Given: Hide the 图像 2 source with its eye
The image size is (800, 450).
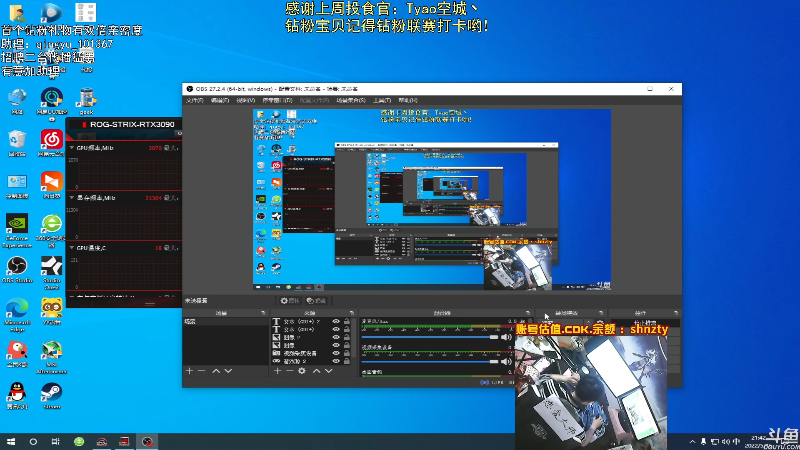Looking at the screenshot, I should click(336, 337).
